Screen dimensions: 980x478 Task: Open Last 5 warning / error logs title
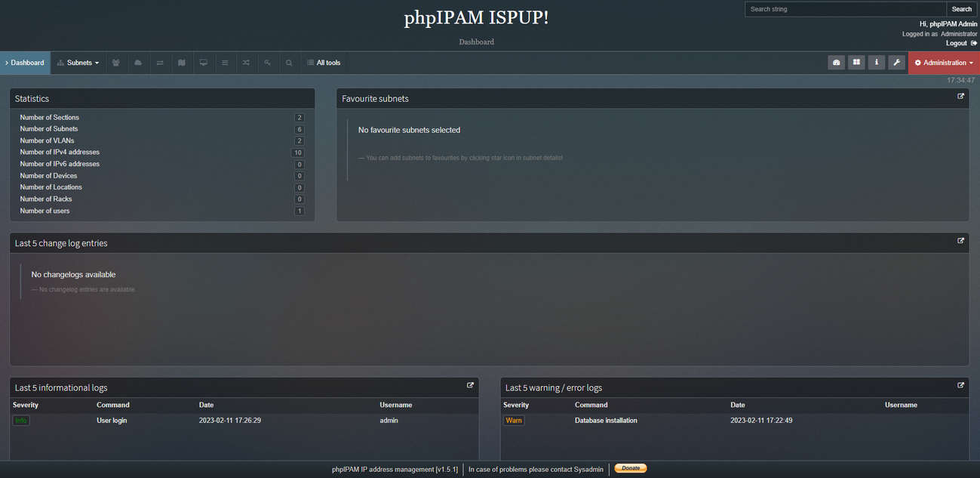click(x=554, y=387)
